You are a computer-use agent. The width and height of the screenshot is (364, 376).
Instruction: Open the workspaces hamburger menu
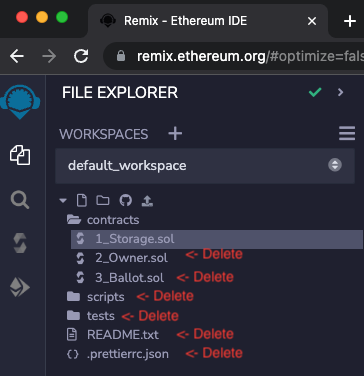tap(347, 133)
